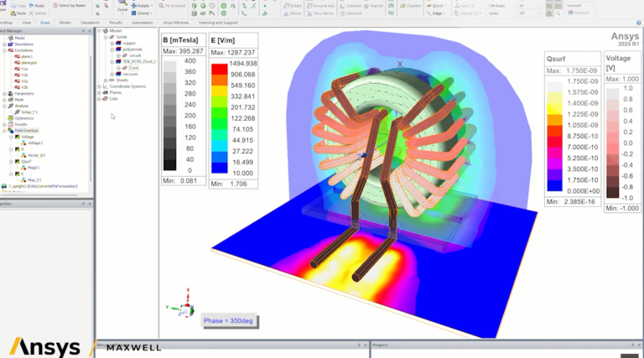Switch to the Model ribbon tab
This screenshot has height=358, width=644.
[x=65, y=23]
